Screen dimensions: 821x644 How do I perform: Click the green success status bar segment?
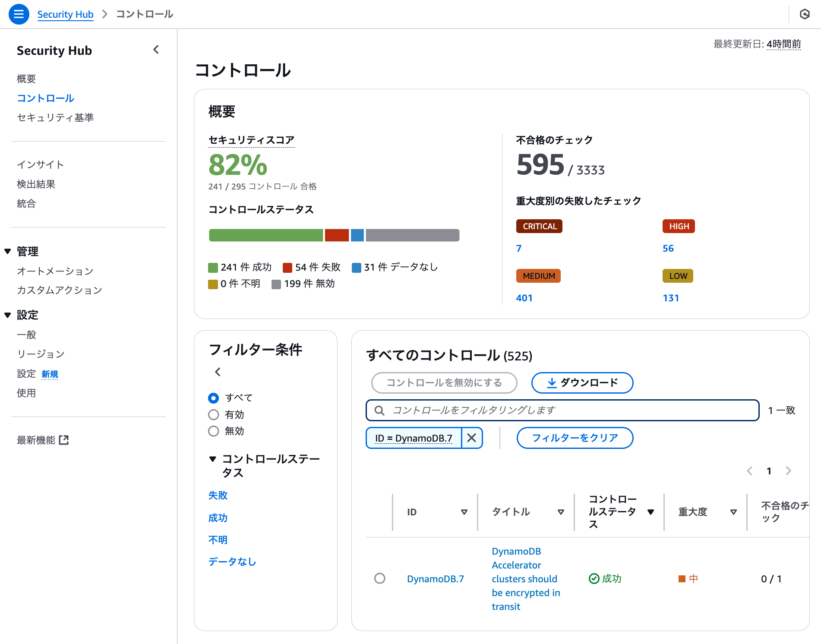click(266, 235)
